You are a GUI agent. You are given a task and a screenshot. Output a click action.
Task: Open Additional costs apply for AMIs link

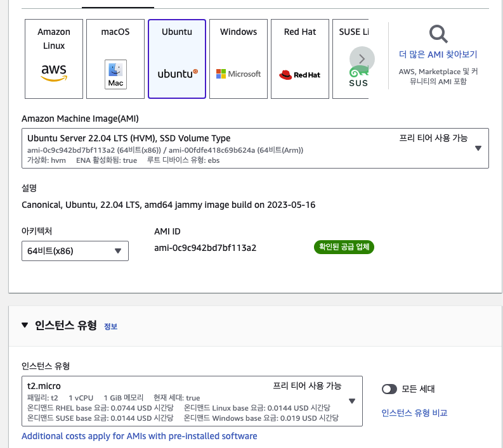tap(139, 436)
